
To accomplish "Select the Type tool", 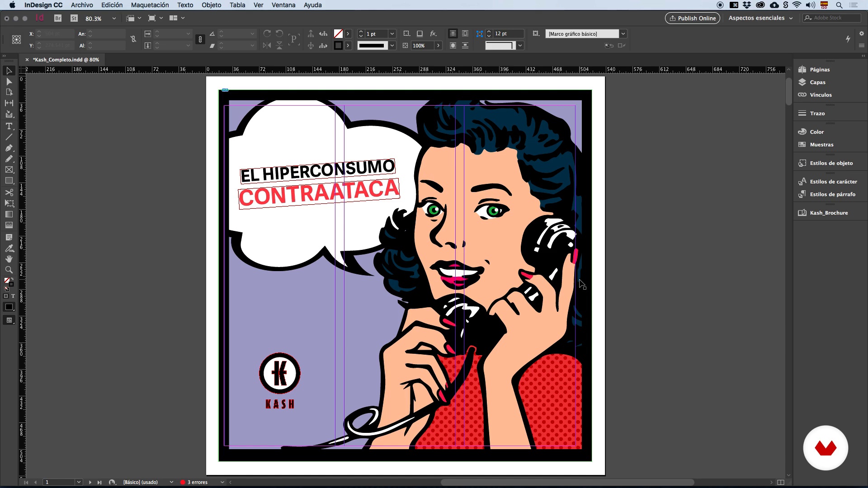I will tap(9, 126).
